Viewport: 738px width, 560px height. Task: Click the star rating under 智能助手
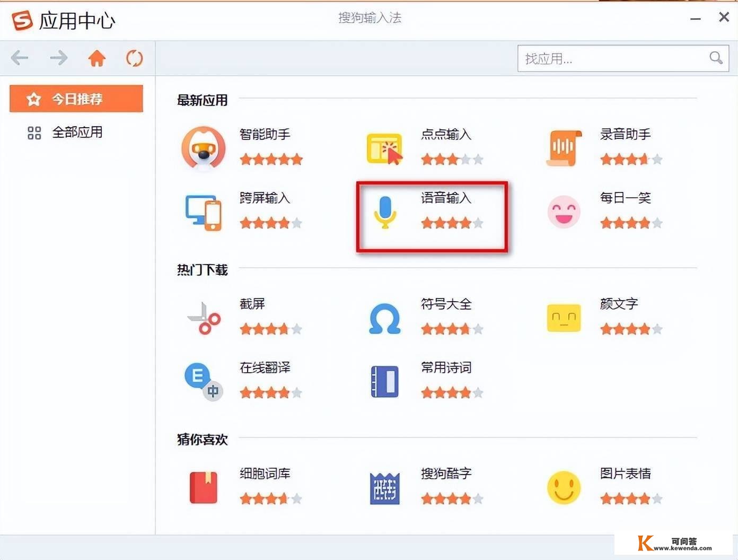[x=271, y=159]
